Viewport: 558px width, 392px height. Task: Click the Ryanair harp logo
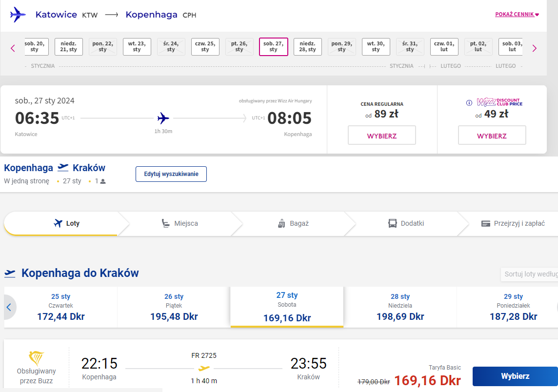(x=36, y=358)
